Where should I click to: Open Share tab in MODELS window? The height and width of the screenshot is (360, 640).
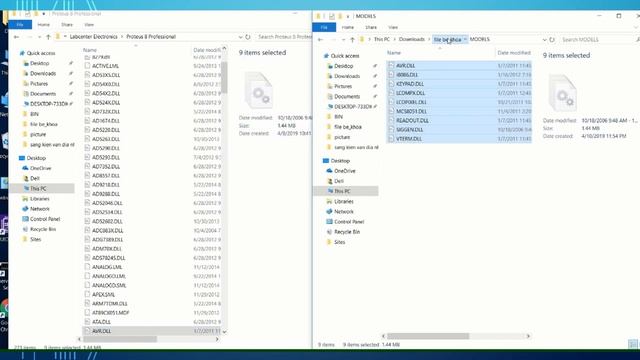click(371, 27)
